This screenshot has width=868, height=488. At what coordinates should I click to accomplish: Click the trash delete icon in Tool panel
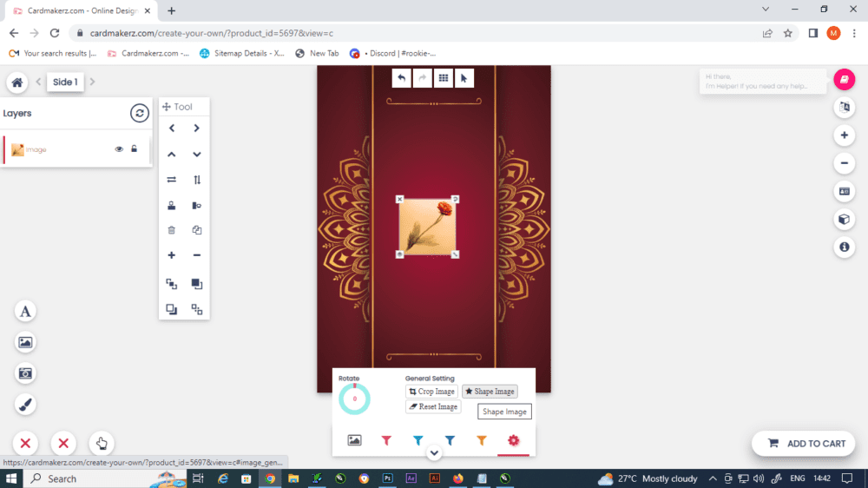[172, 230]
